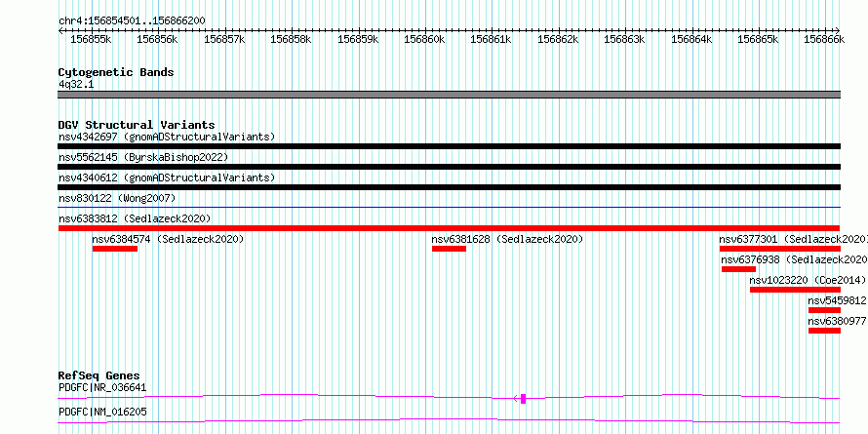
Task: Open variant label nsv6377301 (Sedlazeck2020)
Action: [x=793, y=239]
